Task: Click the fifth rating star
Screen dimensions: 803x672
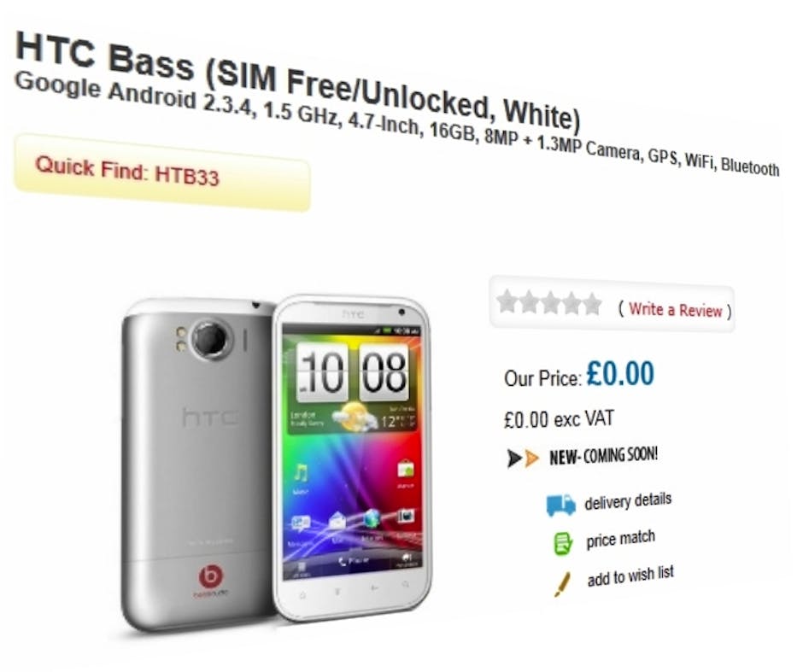Action: click(592, 304)
